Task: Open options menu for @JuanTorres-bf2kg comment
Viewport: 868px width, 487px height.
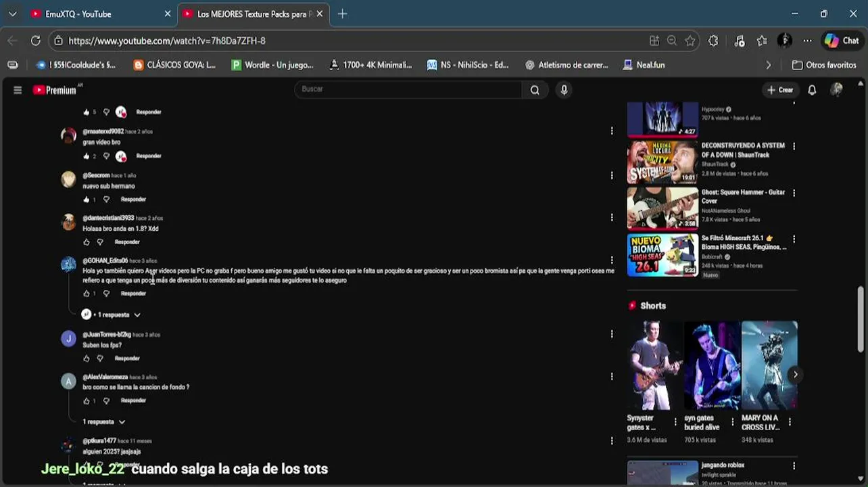Action: (612, 334)
